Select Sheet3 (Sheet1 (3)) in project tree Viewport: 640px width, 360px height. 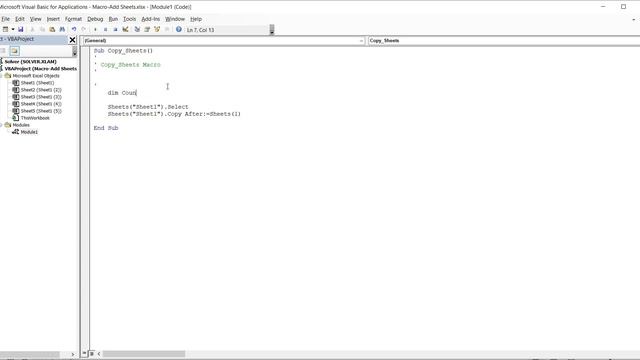41,97
